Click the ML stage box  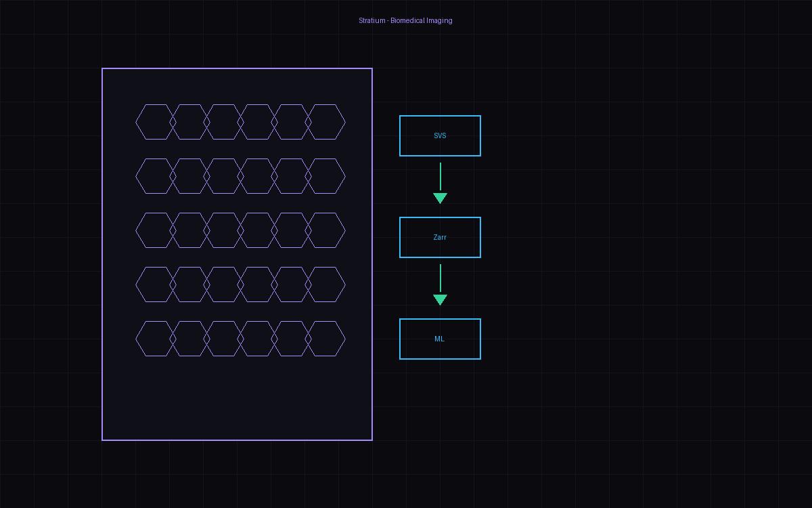click(440, 339)
